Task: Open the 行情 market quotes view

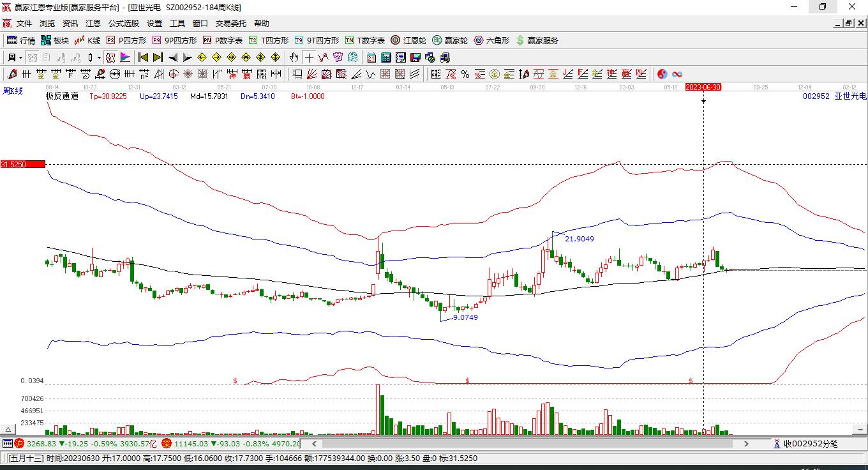Action: [20, 40]
